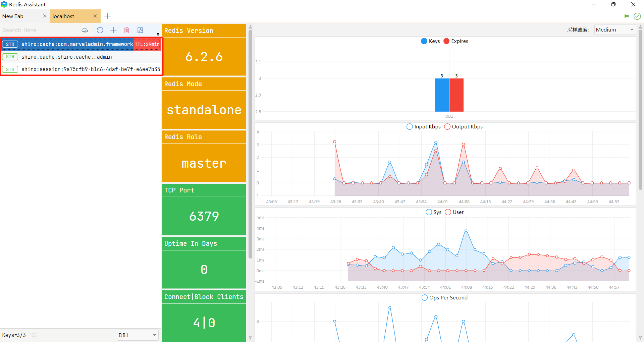Refresh the key list
The width and height of the screenshot is (644, 342).
pos(100,30)
